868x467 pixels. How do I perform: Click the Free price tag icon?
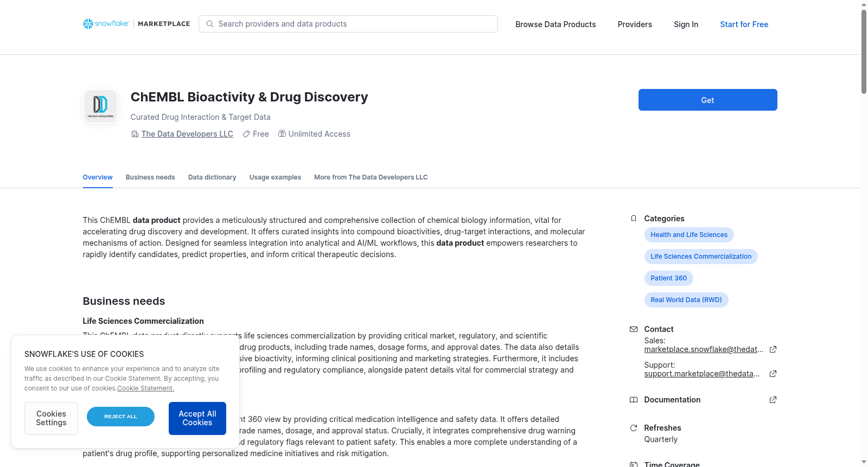point(246,134)
